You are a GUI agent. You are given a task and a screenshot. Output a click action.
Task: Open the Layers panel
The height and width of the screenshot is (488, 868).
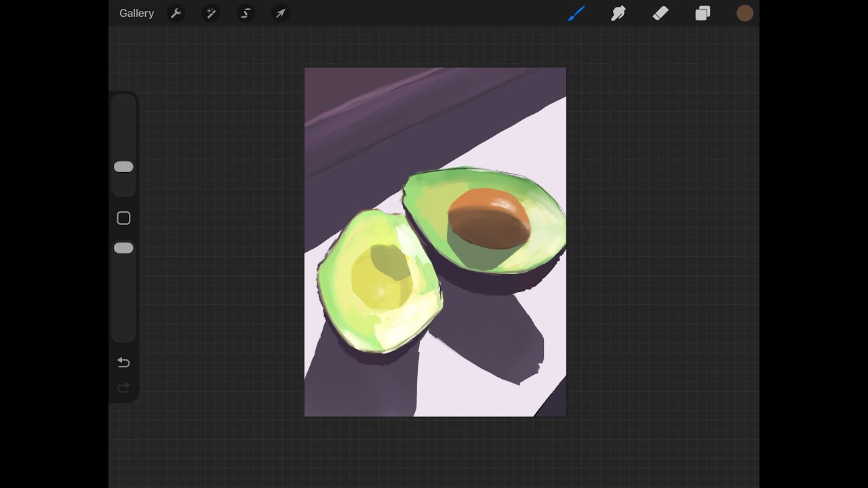(x=703, y=14)
